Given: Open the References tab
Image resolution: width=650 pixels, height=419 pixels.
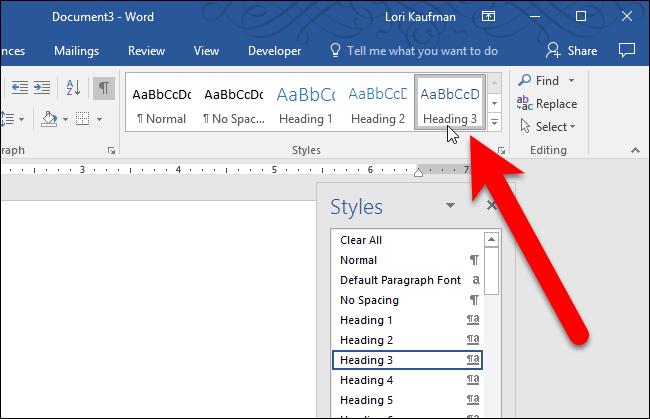Looking at the screenshot, I should 12,51.
